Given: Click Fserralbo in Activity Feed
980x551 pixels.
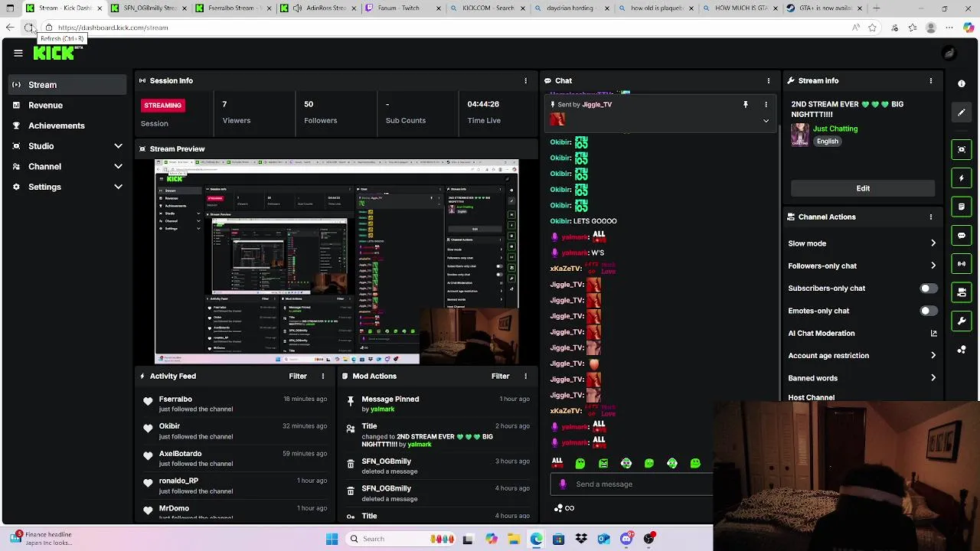Looking at the screenshot, I should point(175,399).
